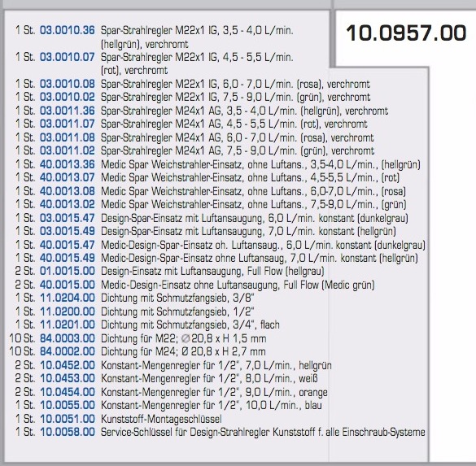The width and height of the screenshot is (476, 466).
Task: Open article 84.0003.00 Dichtung für M22
Action: [x=67, y=338]
